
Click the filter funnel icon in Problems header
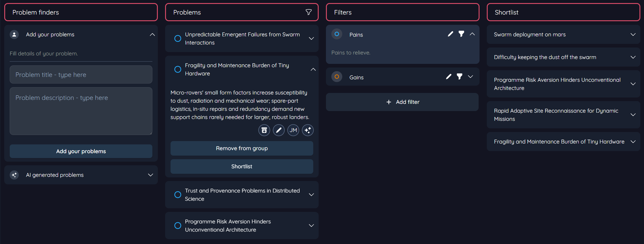308,12
